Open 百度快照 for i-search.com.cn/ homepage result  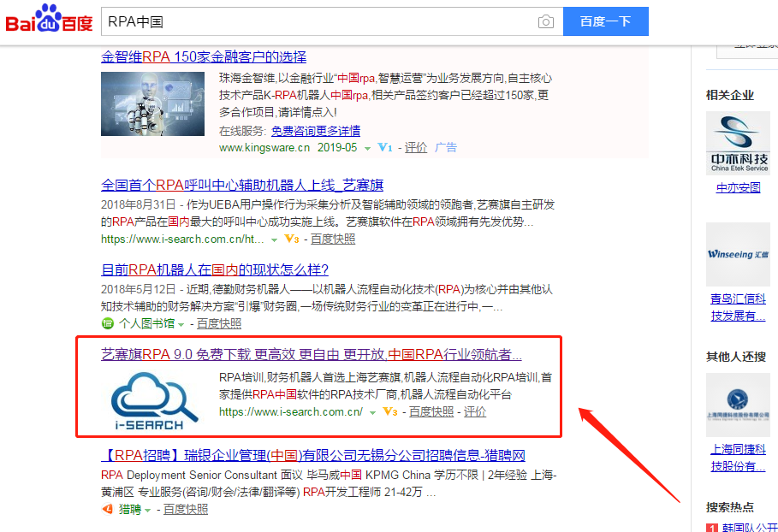point(431,412)
